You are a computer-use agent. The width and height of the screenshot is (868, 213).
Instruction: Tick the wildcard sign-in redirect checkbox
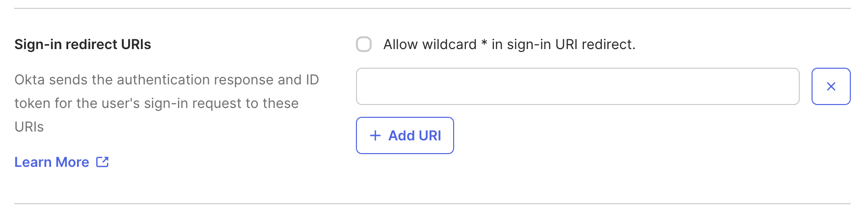(x=364, y=44)
